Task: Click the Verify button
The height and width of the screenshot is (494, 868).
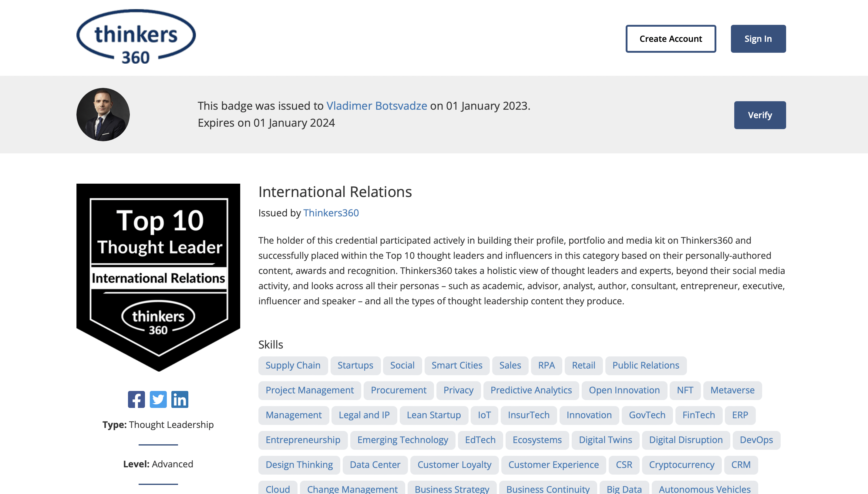Action: pyautogui.click(x=760, y=115)
